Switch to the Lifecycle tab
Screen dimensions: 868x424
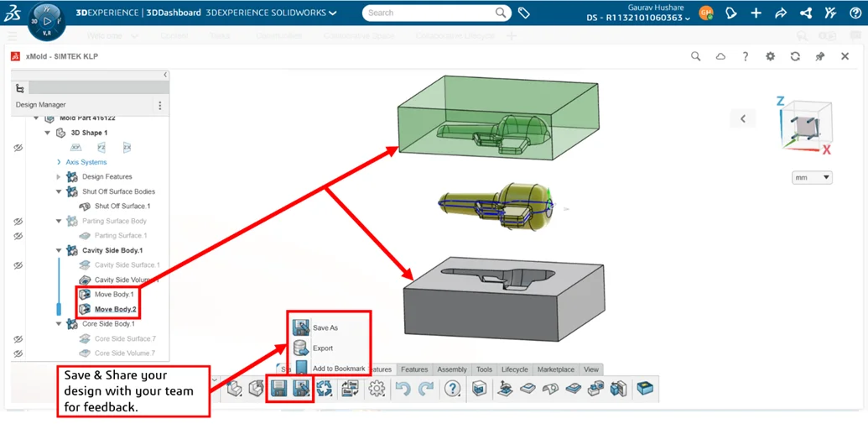[515, 369]
